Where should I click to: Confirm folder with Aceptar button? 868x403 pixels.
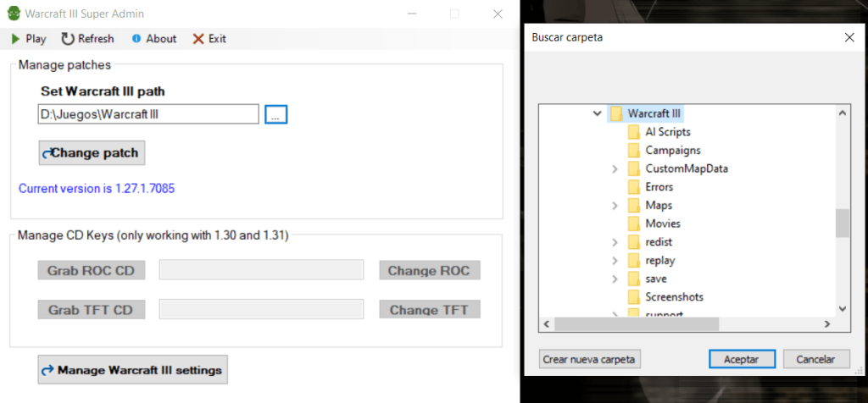741,359
